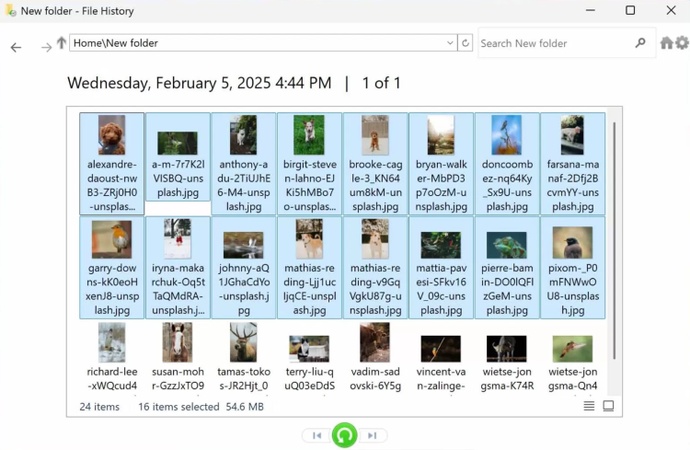Image resolution: width=690 pixels, height=450 pixels.
Task: Click the forward arrow navigation button
Action: (x=46, y=47)
